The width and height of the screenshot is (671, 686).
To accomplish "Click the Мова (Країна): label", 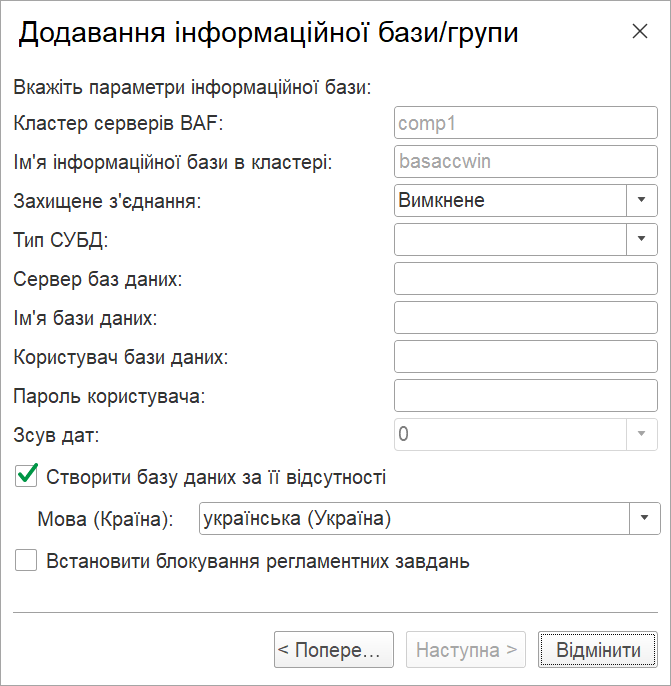I will [x=105, y=519].
